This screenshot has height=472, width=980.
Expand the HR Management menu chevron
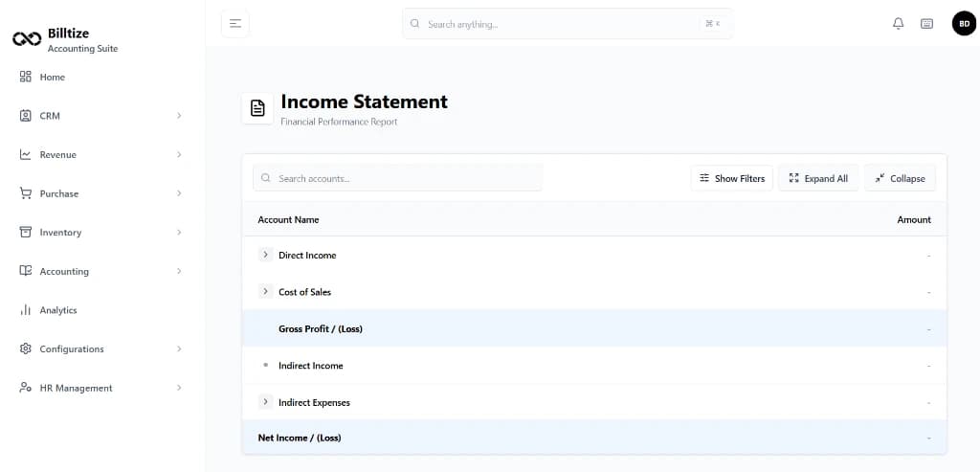(179, 388)
